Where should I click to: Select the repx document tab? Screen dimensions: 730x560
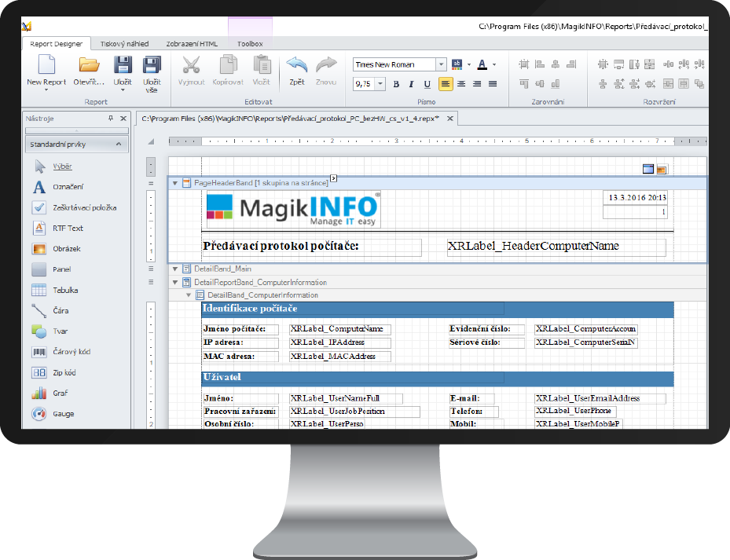pos(291,119)
